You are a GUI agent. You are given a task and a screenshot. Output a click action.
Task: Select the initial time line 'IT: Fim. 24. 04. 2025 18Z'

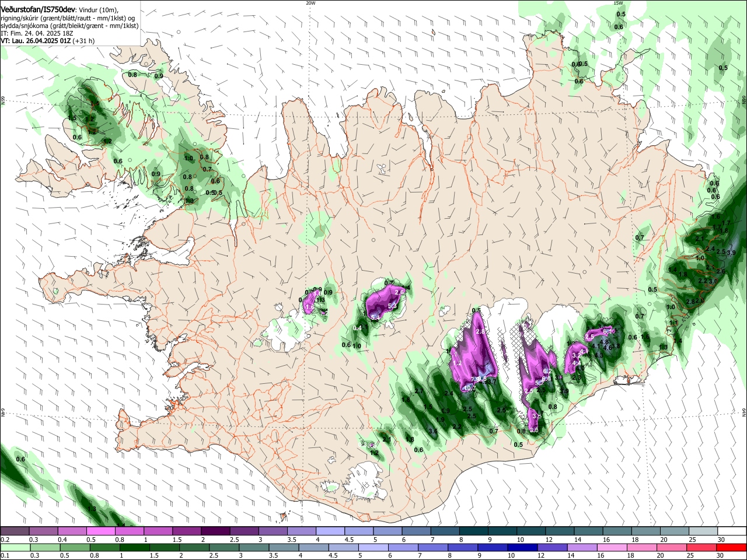(37, 33)
